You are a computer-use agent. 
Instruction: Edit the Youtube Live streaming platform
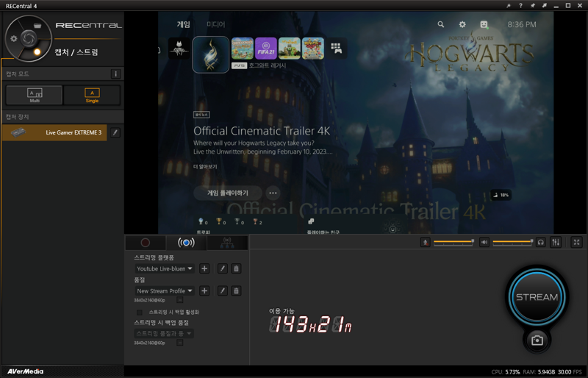223,268
